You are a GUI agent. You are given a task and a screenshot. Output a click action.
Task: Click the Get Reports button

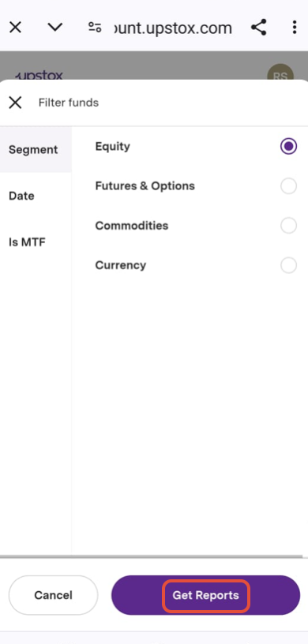click(x=205, y=595)
